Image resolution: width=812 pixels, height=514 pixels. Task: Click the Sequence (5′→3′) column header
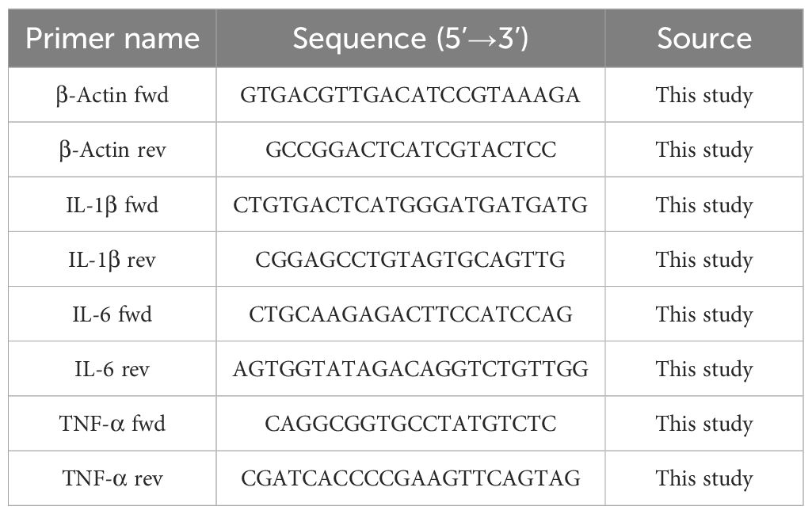pos(410,39)
